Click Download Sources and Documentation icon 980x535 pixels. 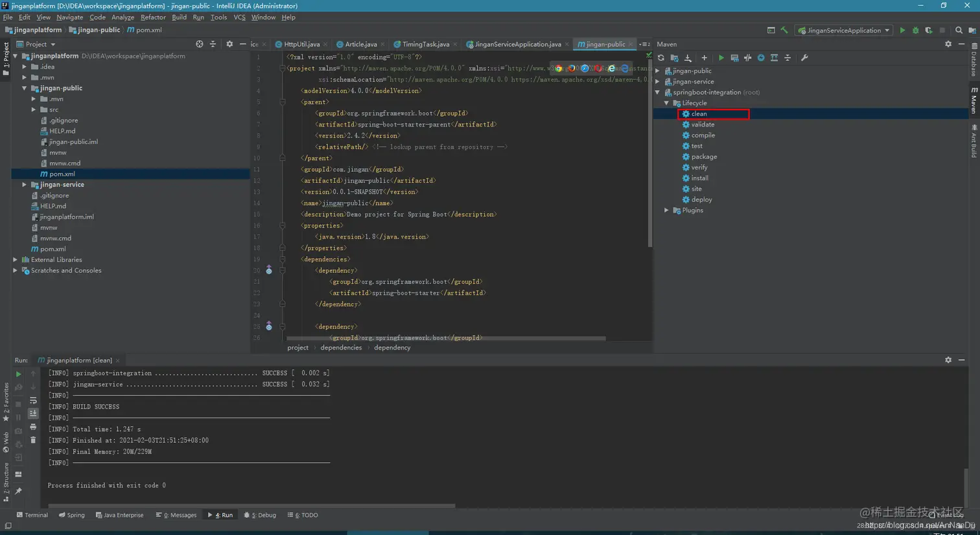[x=688, y=58]
